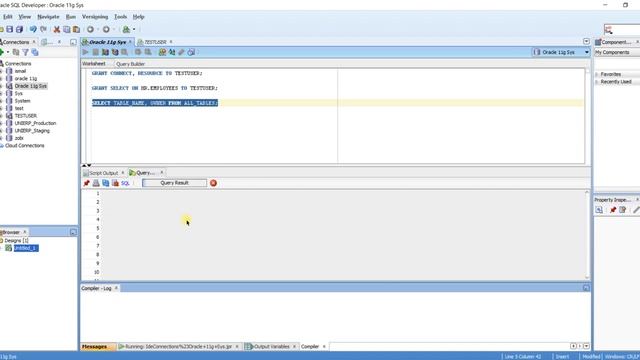Switch to the Query Builder tab

click(x=130, y=64)
